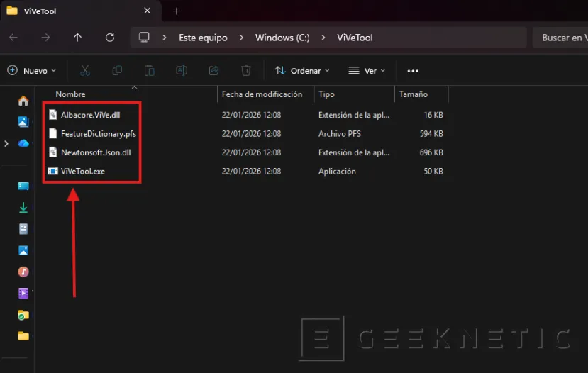Open Pictures in the sidebar
588x373 pixels.
point(23,250)
